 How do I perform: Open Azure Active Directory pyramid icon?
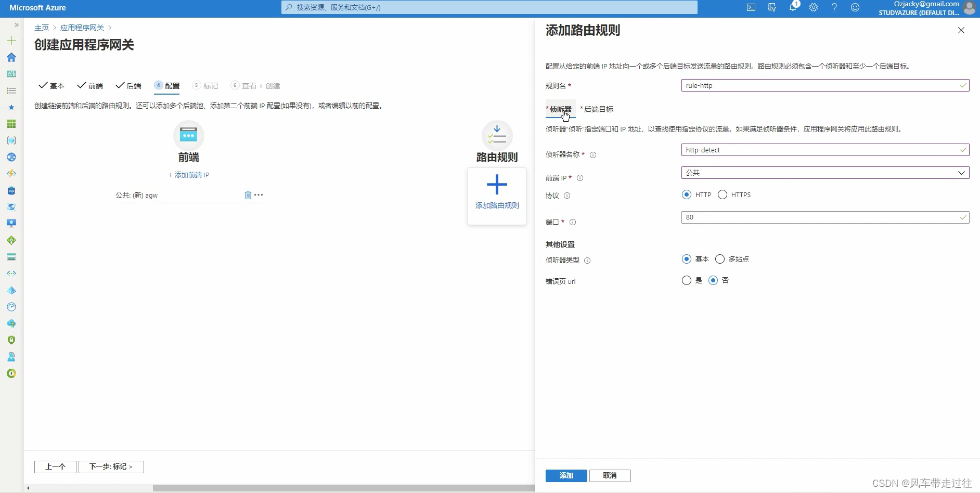click(x=11, y=290)
